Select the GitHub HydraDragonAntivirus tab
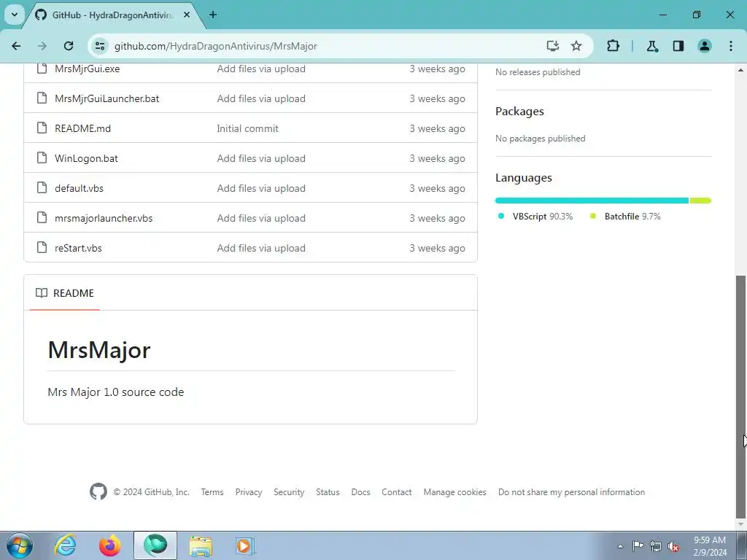The height and width of the screenshot is (560, 747). 112,15
